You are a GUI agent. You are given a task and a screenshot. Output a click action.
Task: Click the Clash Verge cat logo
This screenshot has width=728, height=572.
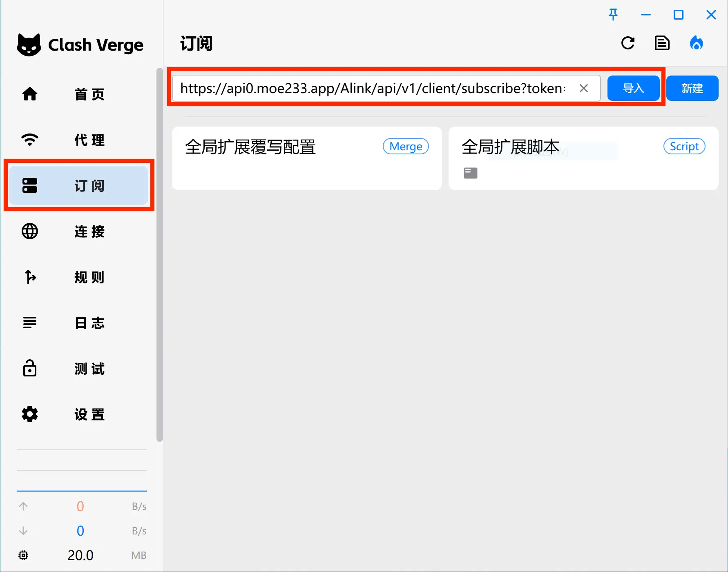point(29,45)
